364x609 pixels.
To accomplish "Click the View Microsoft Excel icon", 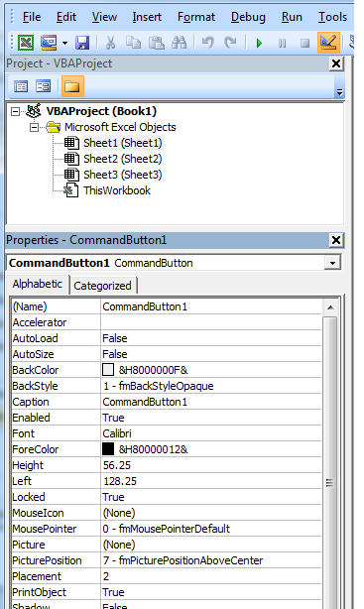I will pyautogui.click(x=26, y=43).
